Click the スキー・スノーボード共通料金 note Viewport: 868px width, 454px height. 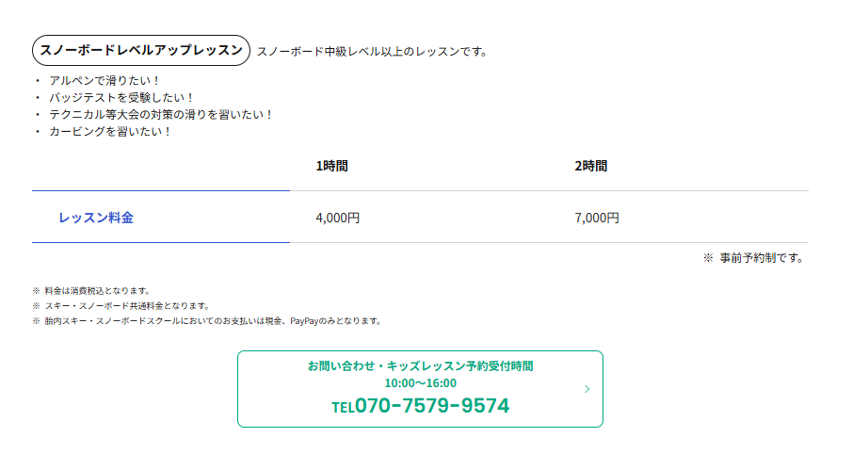(x=126, y=306)
